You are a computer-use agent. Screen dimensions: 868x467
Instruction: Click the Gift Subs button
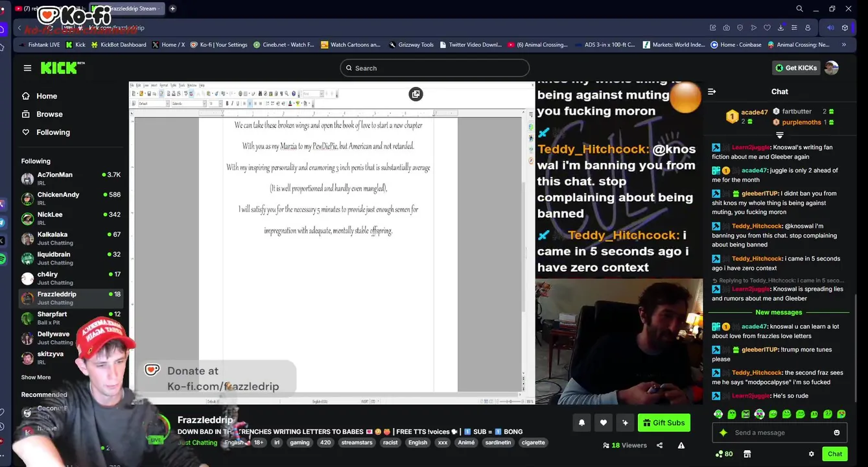tap(664, 423)
